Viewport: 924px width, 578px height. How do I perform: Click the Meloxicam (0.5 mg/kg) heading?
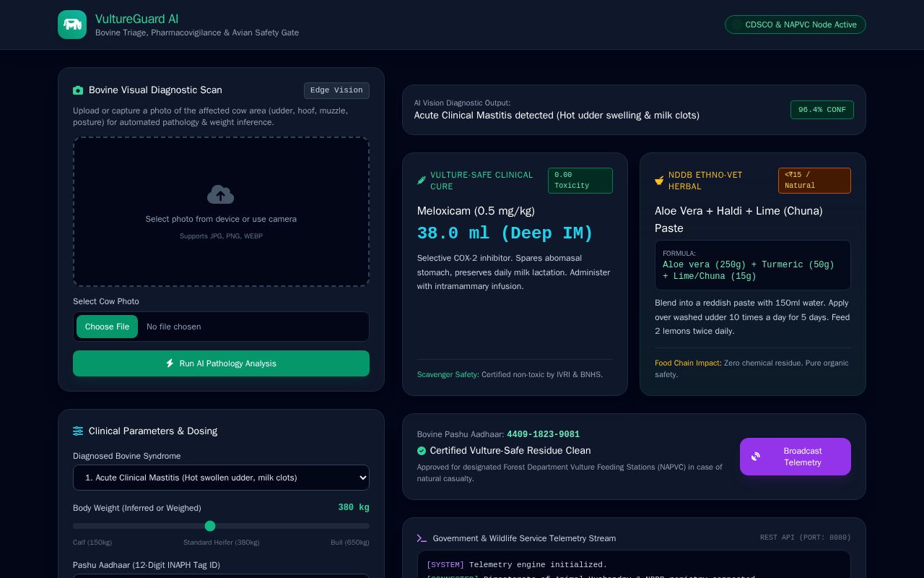[x=476, y=211]
